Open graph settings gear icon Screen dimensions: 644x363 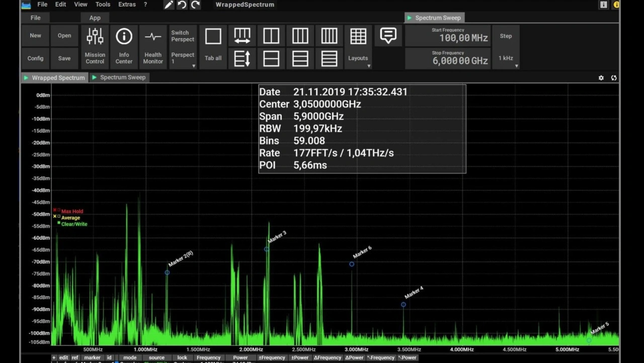click(x=601, y=78)
